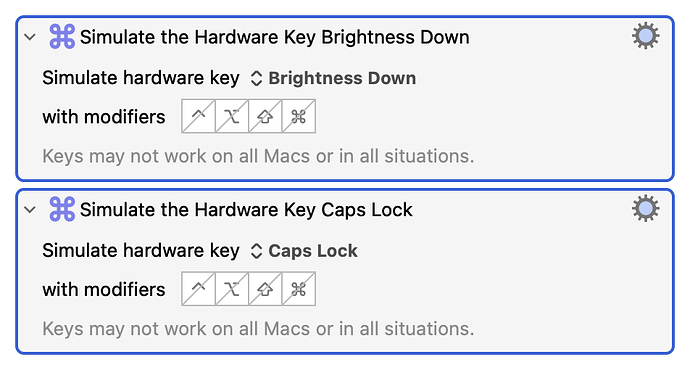Open the Caps Lock hardware key popup
The image size is (690, 369).
(304, 251)
